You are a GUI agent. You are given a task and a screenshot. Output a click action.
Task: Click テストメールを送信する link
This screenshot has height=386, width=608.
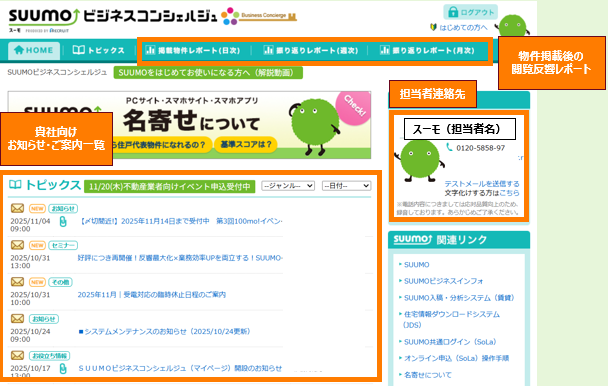482,183
